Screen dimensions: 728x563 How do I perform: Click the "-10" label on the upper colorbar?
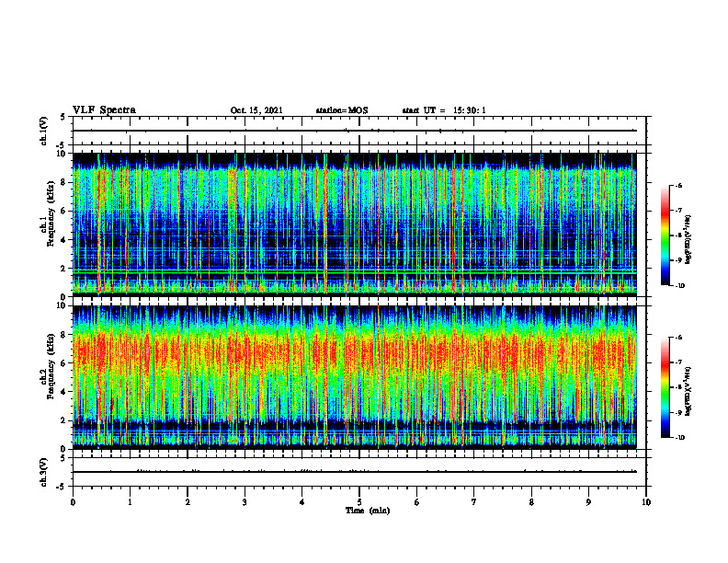(679, 286)
